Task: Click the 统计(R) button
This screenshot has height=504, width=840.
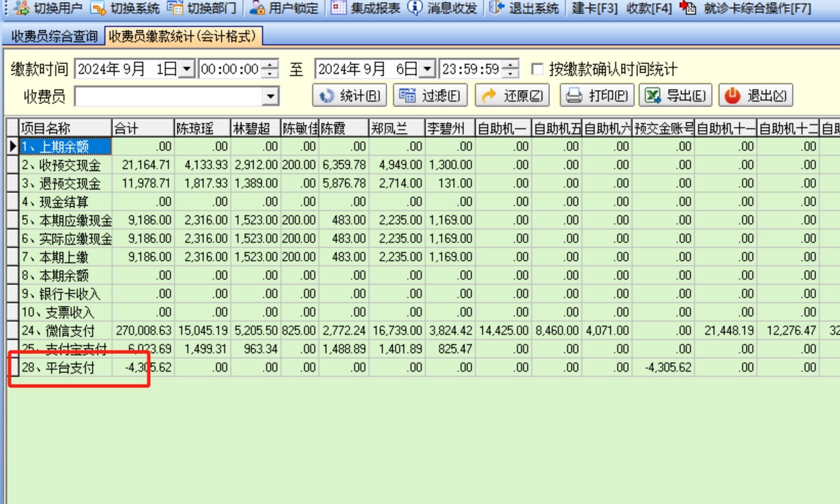Action: pos(349,96)
